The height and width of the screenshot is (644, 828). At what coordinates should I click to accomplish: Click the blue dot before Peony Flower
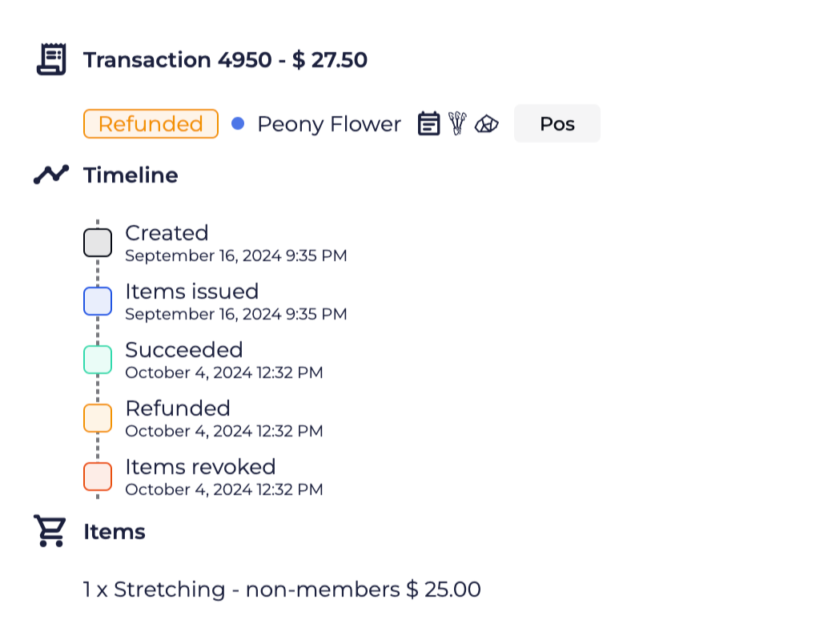[238, 124]
